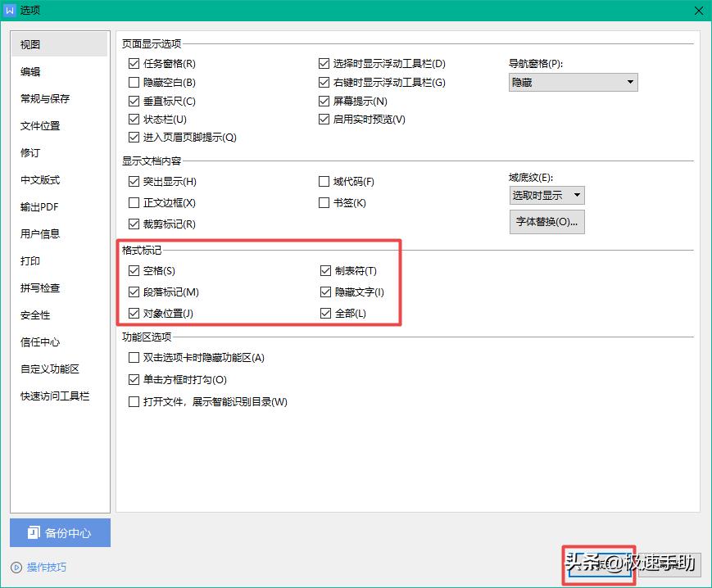The image size is (712, 588).
Task: Toggle the 垂直标尺(C) checkbox
Action: coord(134,100)
